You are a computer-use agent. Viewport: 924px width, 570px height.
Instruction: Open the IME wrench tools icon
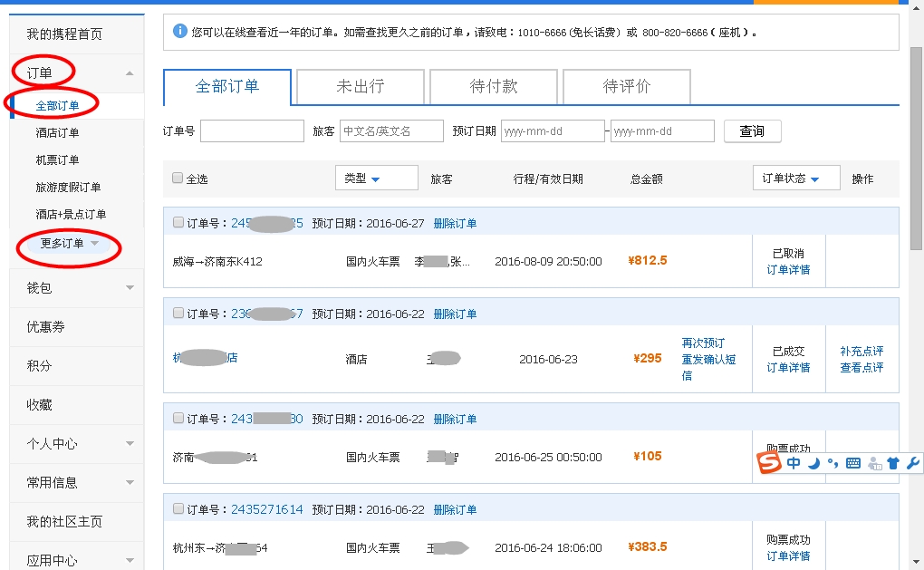(913, 463)
